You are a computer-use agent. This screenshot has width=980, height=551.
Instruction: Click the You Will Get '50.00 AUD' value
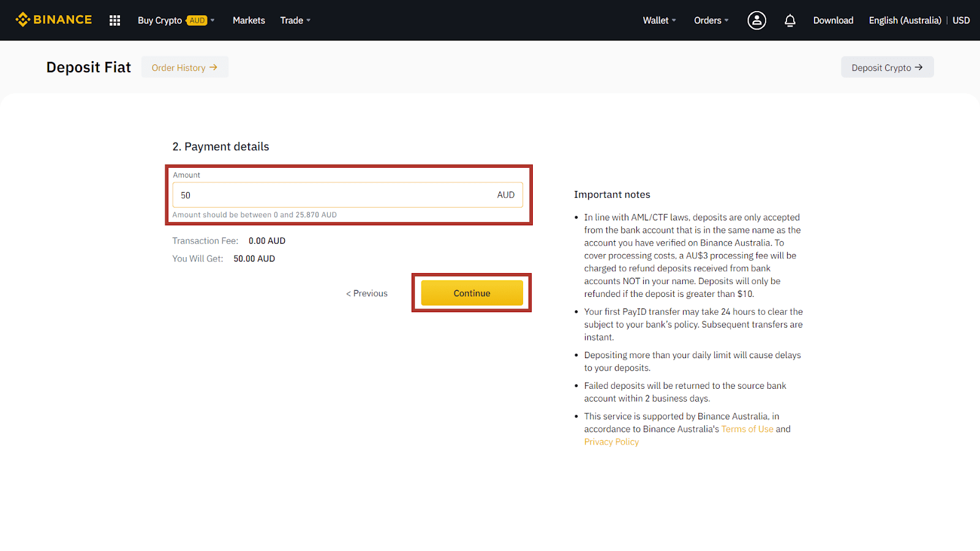pos(254,258)
